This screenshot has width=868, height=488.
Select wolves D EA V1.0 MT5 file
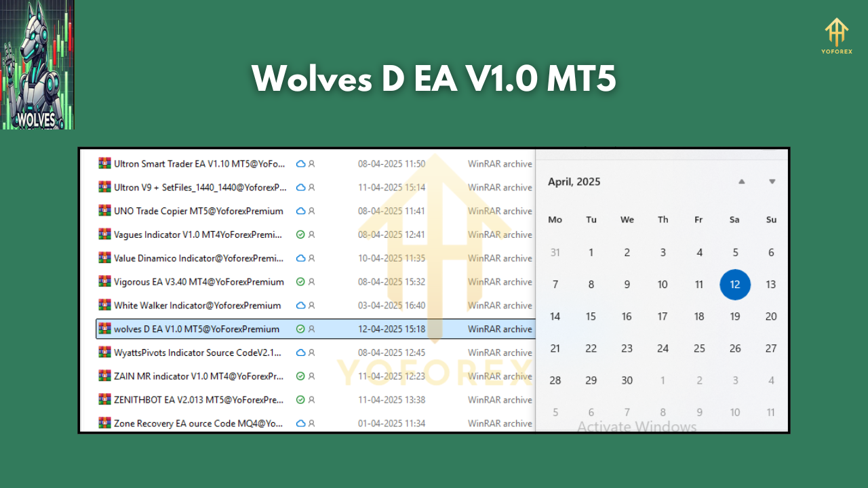click(197, 329)
